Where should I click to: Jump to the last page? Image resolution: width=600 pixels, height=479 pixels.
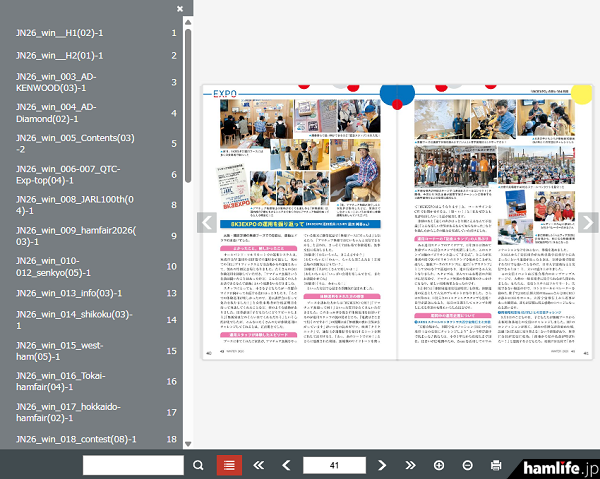408,465
